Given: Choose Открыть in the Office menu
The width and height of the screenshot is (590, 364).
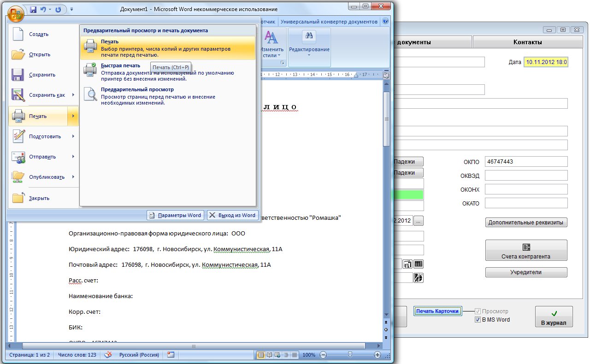Looking at the screenshot, I should (43, 54).
